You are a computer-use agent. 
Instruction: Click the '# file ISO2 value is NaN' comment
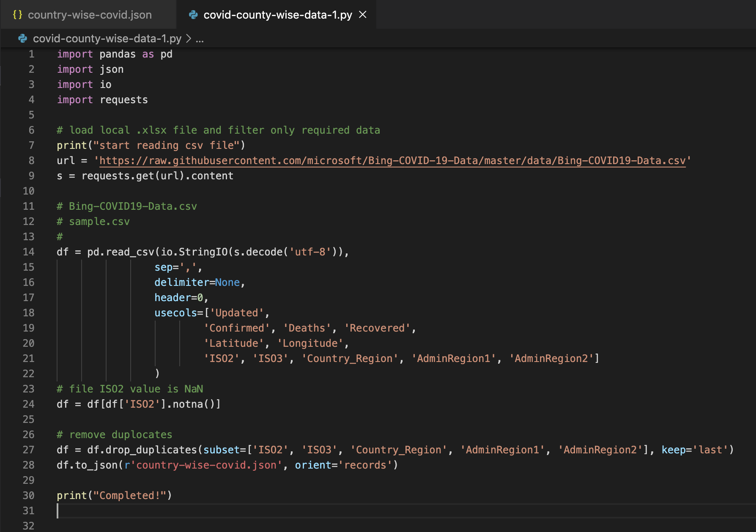click(x=130, y=389)
